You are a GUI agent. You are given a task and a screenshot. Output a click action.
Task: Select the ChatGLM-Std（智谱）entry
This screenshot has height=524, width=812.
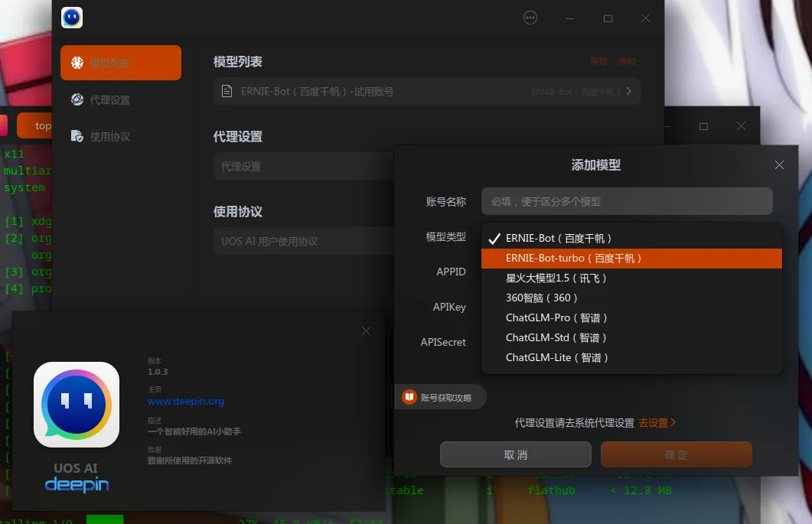pos(631,337)
